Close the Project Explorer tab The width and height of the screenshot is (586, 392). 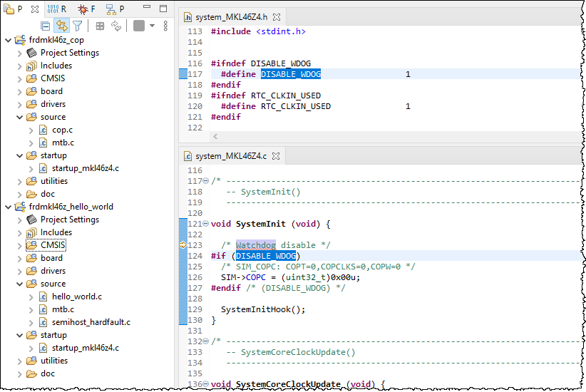point(35,9)
